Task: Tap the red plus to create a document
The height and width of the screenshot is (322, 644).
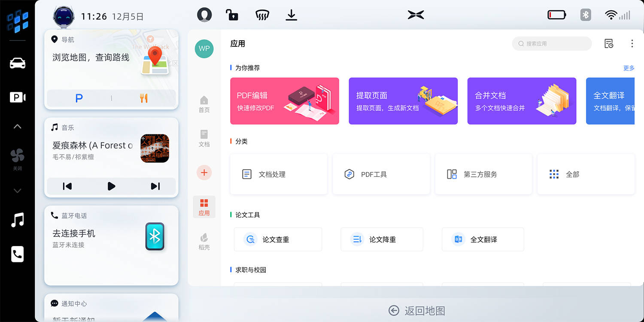Action: (x=204, y=172)
